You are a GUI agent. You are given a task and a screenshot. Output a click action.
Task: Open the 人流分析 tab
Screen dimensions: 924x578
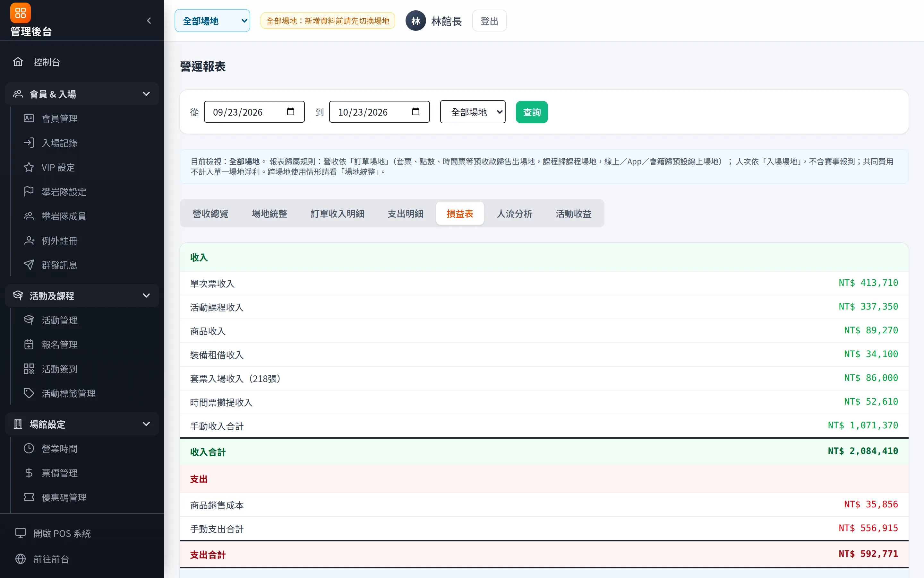coord(514,213)
